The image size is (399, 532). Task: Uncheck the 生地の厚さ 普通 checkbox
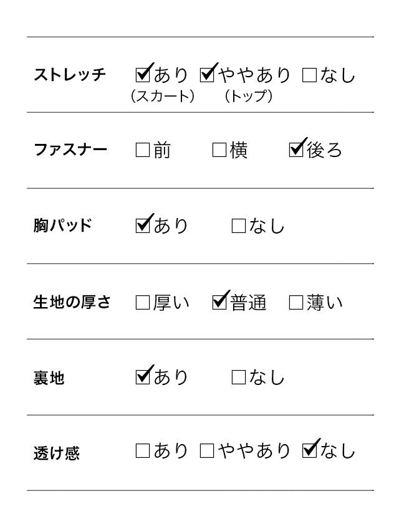tap(219, 302)
